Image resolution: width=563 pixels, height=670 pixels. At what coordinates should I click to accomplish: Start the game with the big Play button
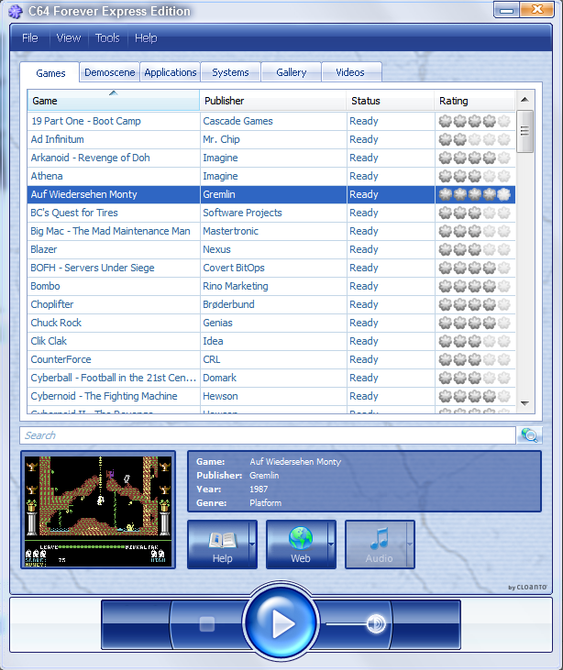tap(281, 623)
